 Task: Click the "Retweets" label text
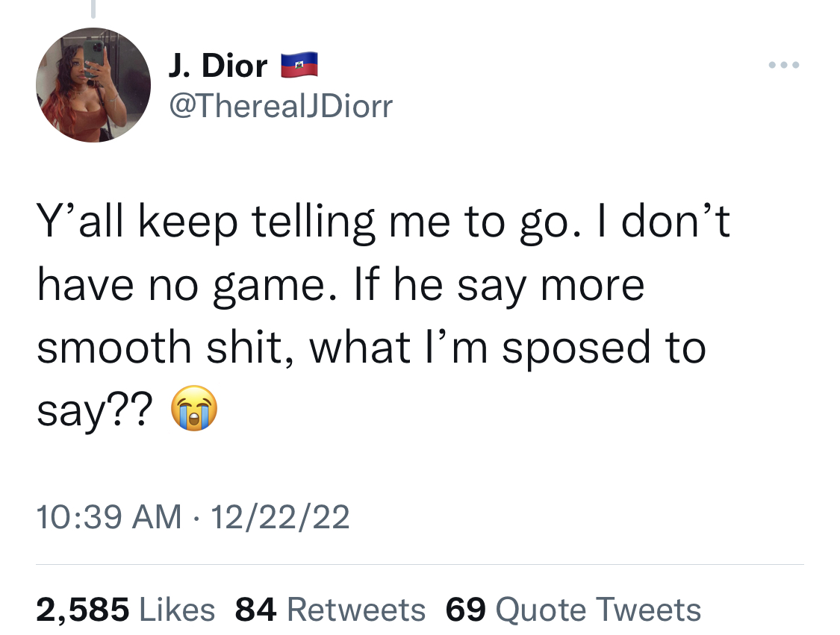click(x=357, y=610)
